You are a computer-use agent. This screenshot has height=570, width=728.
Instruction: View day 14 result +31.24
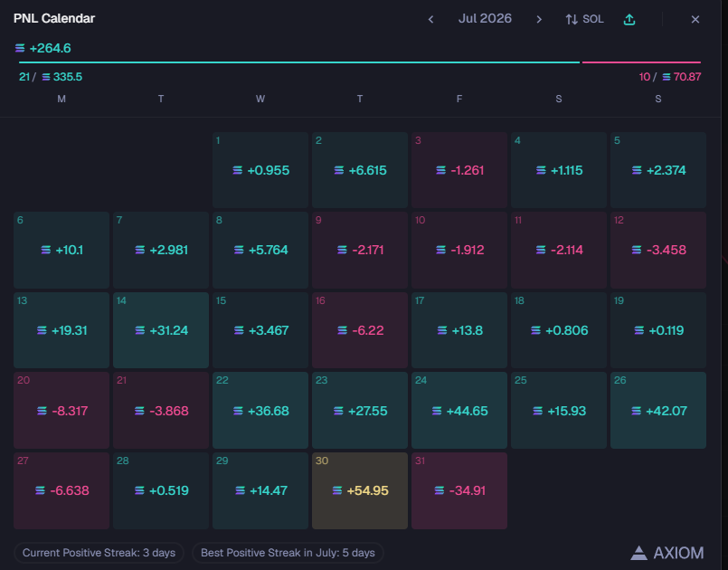[161, 330]
